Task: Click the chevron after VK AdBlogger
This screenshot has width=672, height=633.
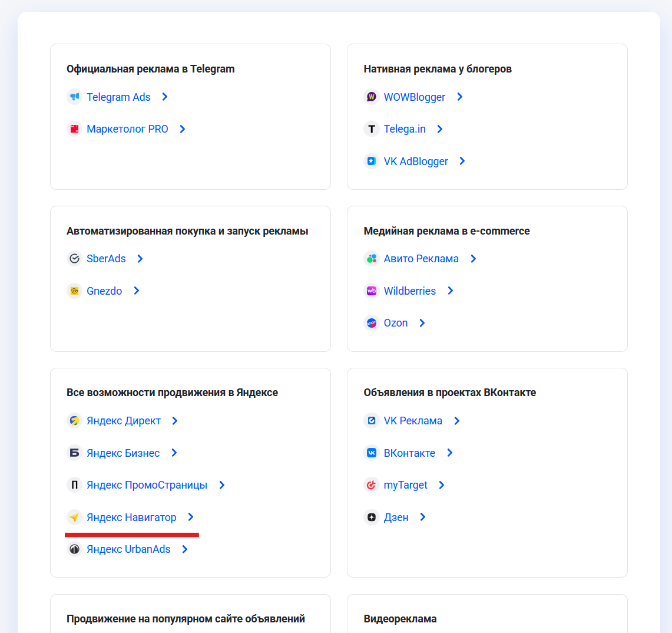Action: pos(462,161)
